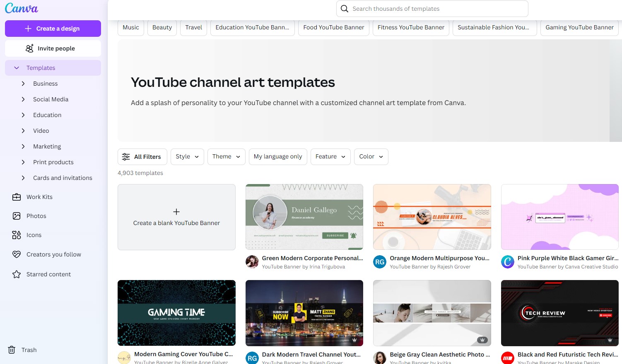This screenshot has height=364, width=622.
Task: Click the All Filters sliders icon
Action: [x=126, y=157]
